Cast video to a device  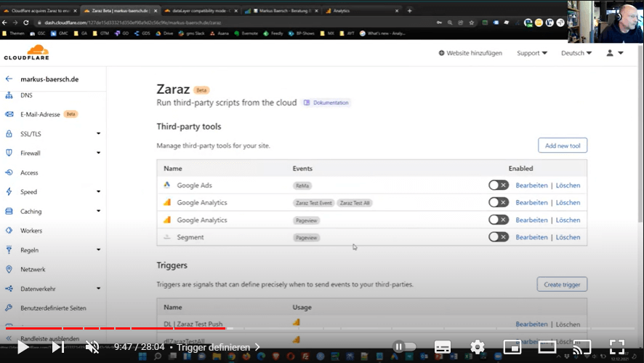point(582,348)
